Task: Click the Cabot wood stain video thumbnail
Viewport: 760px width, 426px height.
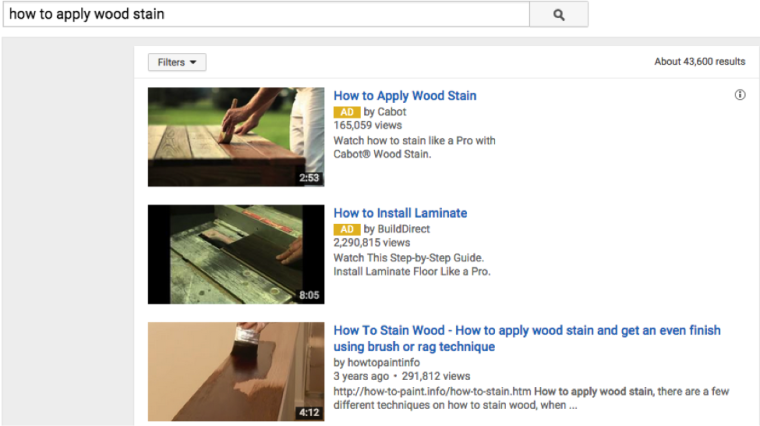Action: 236,137
